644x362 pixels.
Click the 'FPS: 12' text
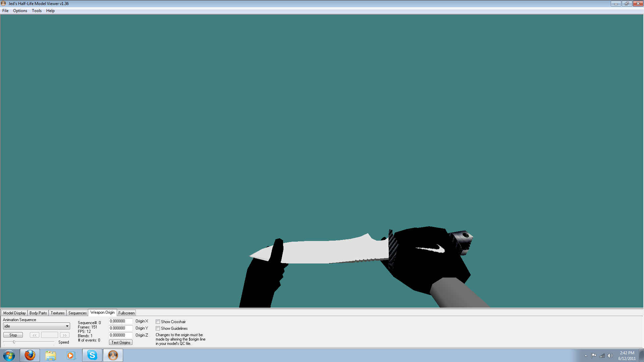coord(84,331)
